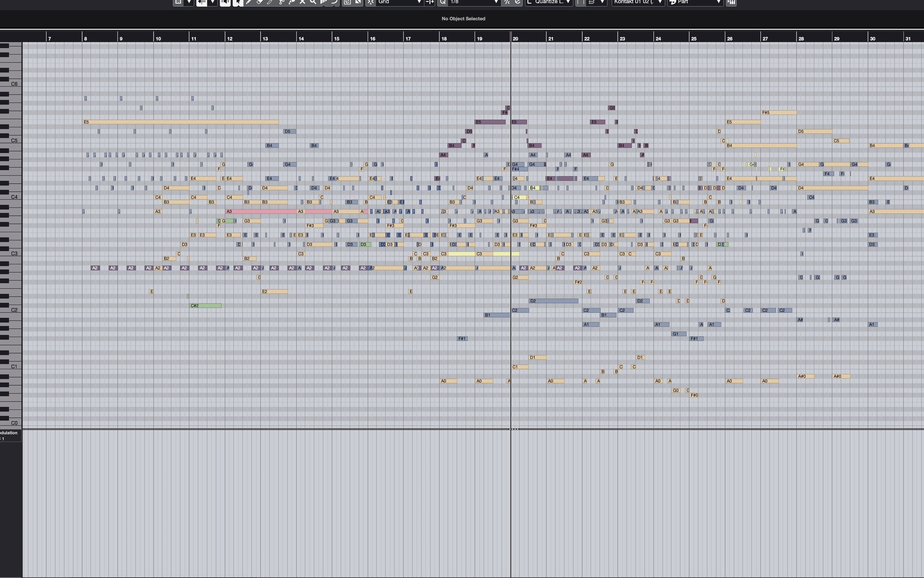Select the Split scissors tool
The image size is (924, 578).
click(x=282, y=2)
